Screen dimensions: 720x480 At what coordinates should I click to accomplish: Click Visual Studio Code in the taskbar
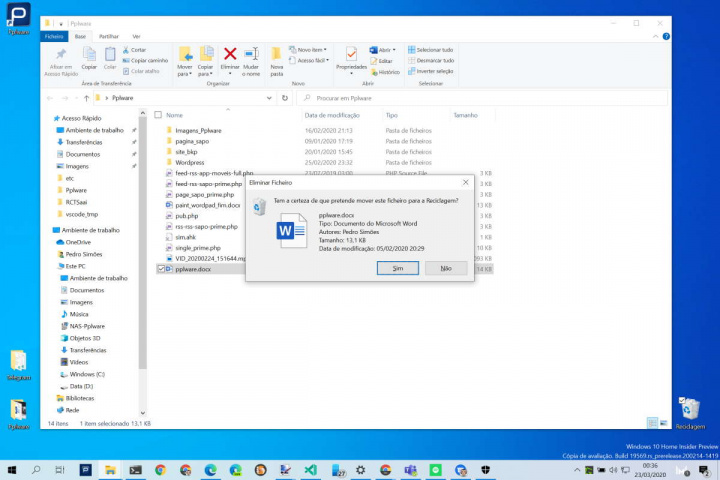310,469
